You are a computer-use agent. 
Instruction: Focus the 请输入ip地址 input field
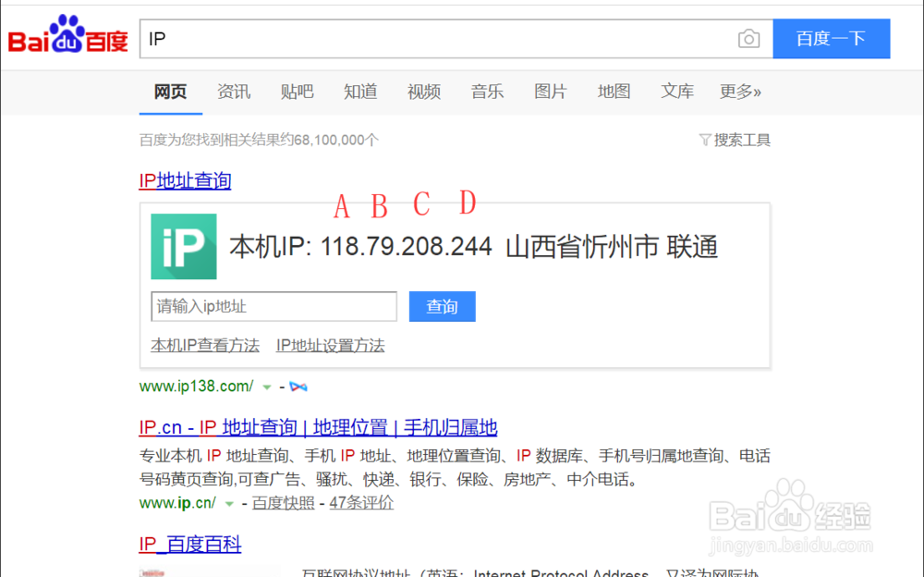click(274, 306)
